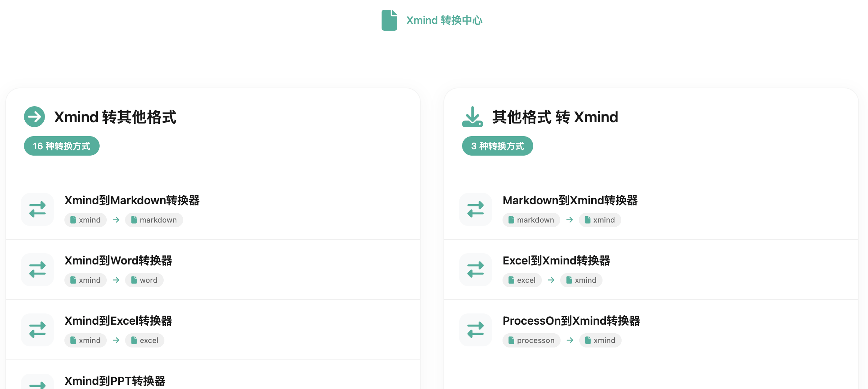Open the Xmind到PPT转换器 converter
Screen dimensions: 868x389
pyautogui.click(x=115, y=381)
